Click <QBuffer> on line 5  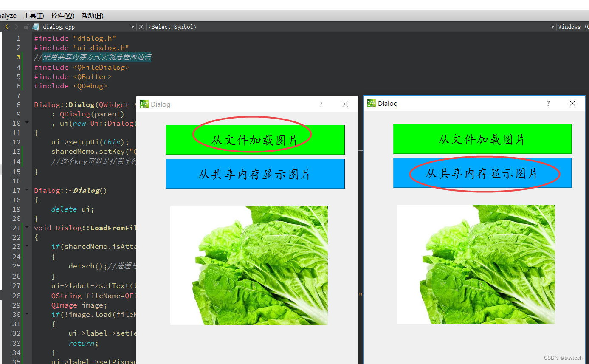point(92,77)
